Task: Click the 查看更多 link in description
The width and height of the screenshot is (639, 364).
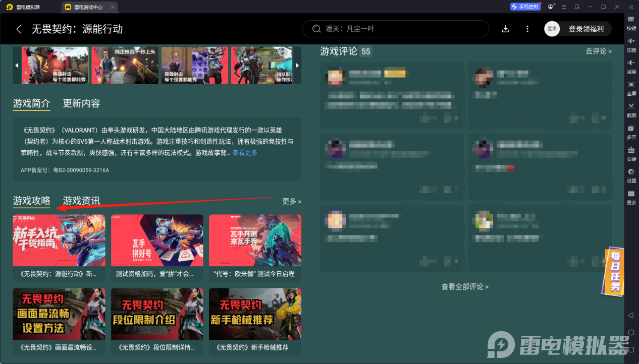Action: point(245,153)
